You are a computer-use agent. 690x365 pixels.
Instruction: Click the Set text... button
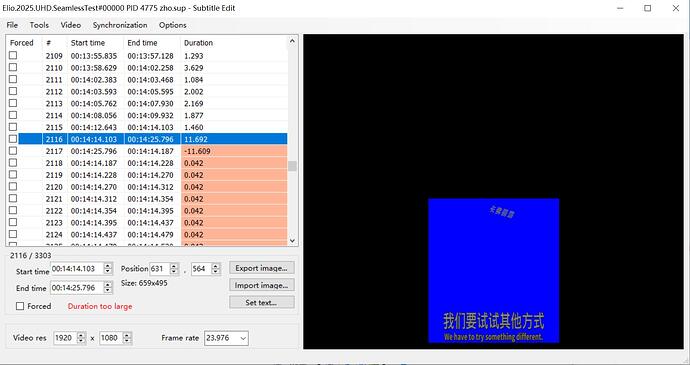point(261,302)
